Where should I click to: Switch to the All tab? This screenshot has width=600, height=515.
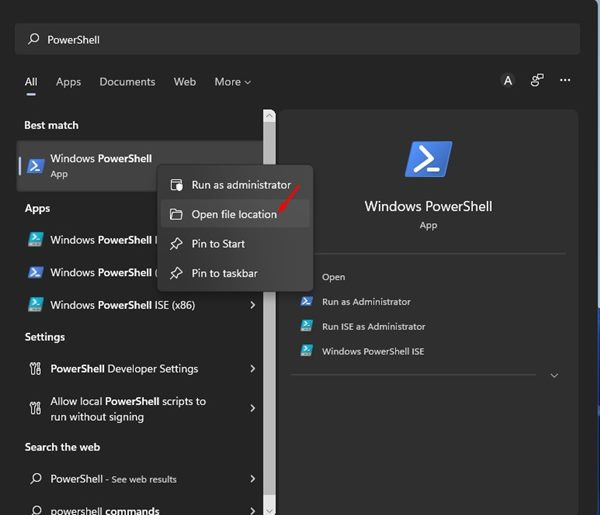tap(31, 82)
